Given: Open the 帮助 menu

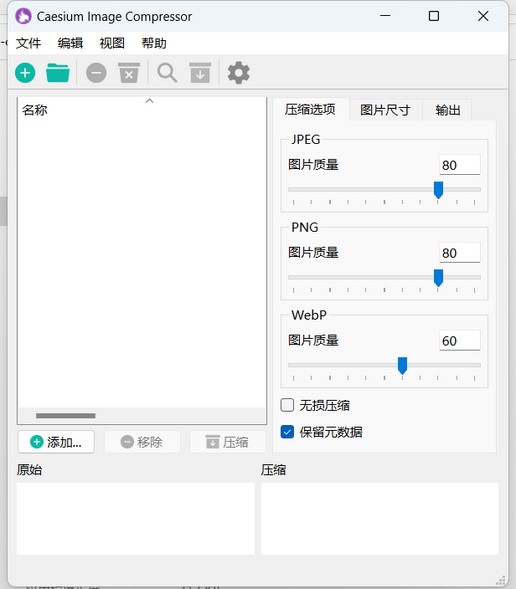Looking at the screenshot, I should click(x=154, y=43).
